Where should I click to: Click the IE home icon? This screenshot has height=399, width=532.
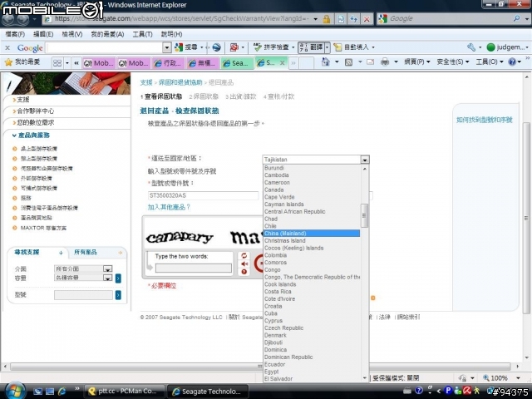point(325,62)
